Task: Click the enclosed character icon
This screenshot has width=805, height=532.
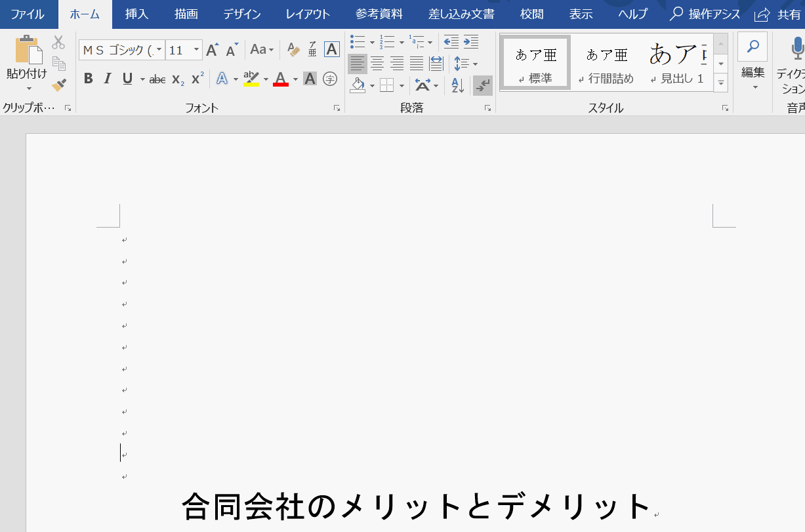Action: 331,79
